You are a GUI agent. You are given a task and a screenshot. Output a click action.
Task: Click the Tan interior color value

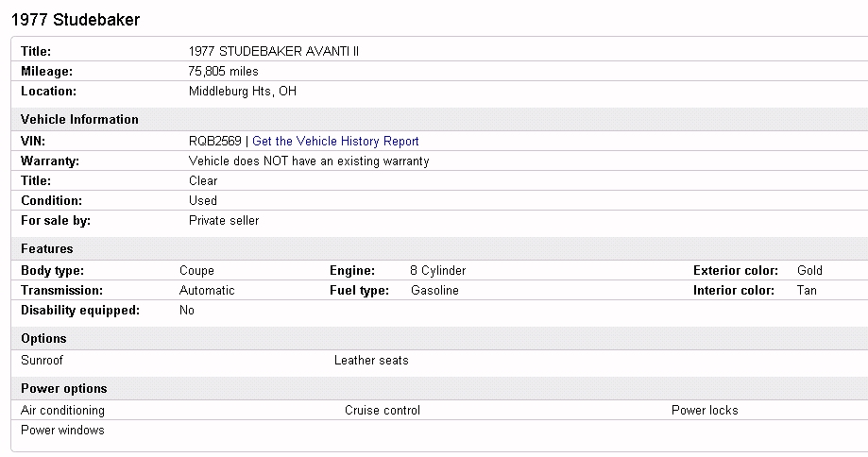tap(807, 291)
